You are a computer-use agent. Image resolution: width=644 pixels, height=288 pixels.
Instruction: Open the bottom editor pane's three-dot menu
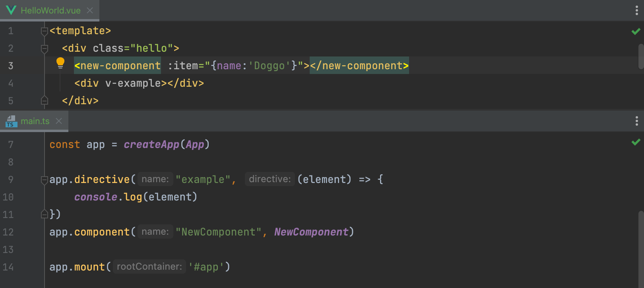tap(636, 121)
